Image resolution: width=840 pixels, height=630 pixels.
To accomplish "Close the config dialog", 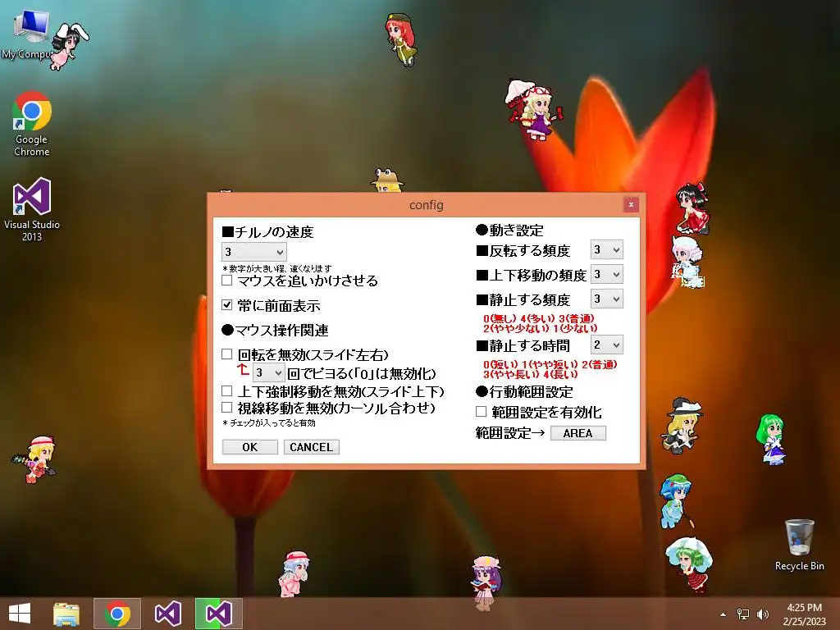I will [631, 204].
